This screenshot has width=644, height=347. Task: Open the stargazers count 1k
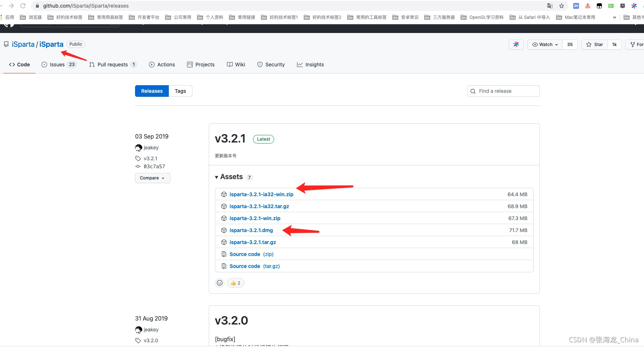click(x=614, y=45)
